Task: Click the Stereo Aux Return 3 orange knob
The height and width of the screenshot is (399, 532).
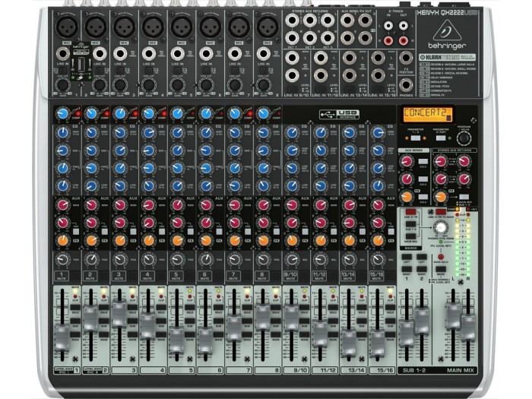Action: (x=440, y=196)
